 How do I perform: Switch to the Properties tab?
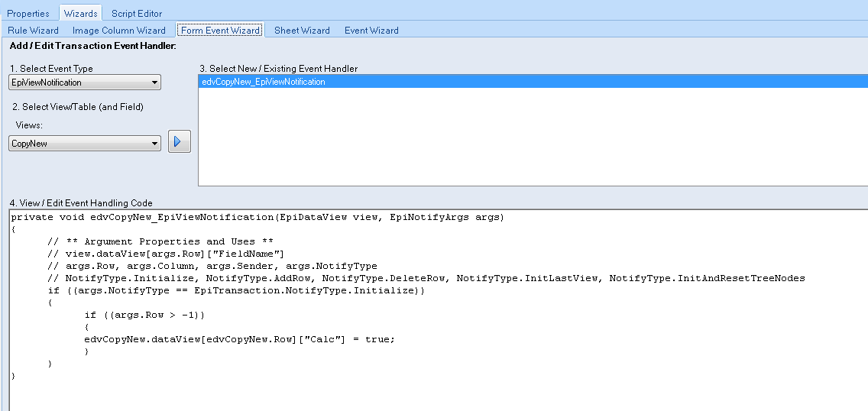[28, 13]
